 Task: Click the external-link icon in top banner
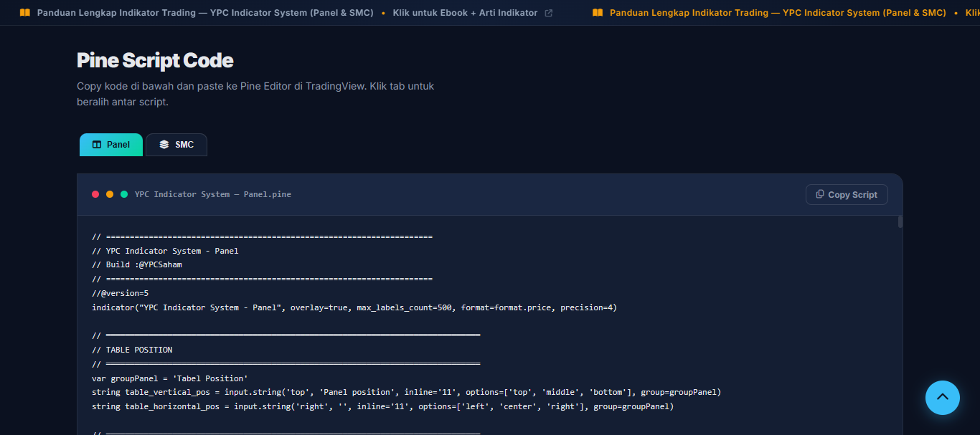tap(549, 13)
